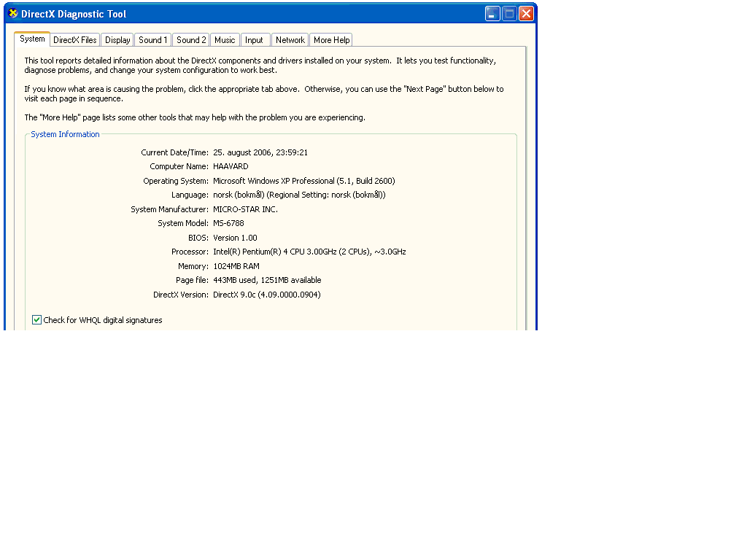Screen dimensions: 747x560
Task: Click the BIOS value Version 1.00
Action: pos(235,238)
